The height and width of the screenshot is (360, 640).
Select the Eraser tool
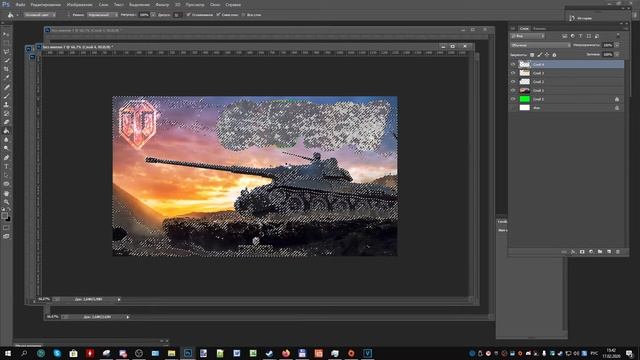pos(6,122)
